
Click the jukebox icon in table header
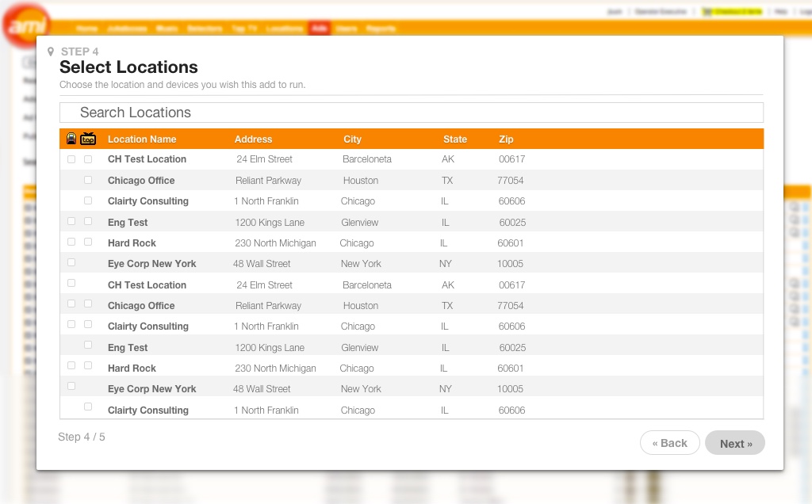(71, 139)
